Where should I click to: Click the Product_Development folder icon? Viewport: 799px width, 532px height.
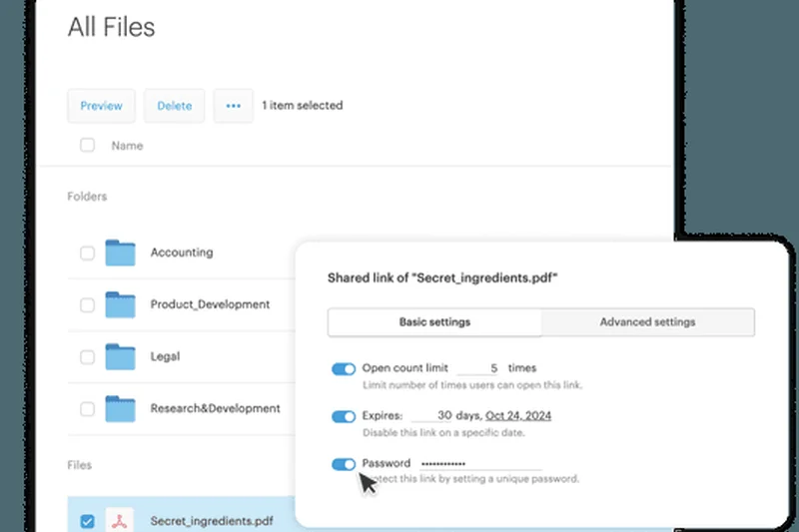click(x=120, y=304)
